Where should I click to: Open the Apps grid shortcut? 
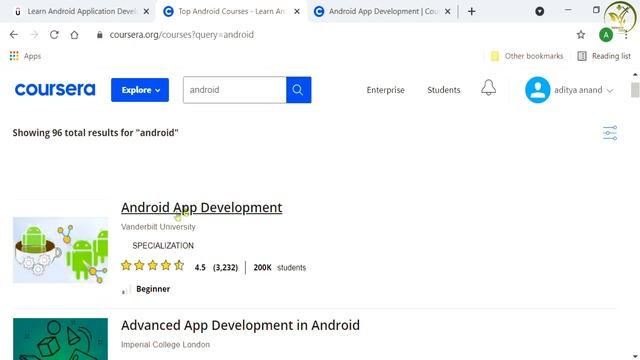(25, 56)
